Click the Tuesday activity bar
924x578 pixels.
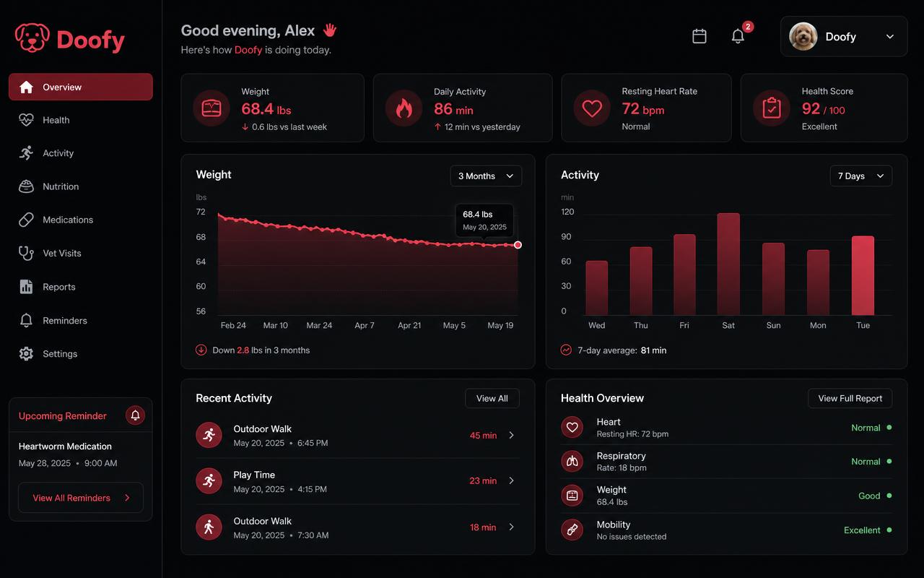pos(863,275)
